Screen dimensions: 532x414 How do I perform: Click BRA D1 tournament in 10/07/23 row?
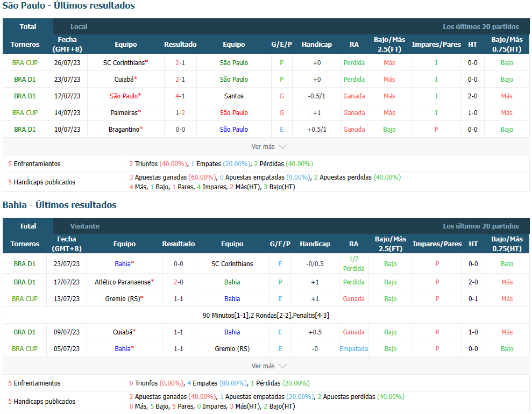click(25, 129)
